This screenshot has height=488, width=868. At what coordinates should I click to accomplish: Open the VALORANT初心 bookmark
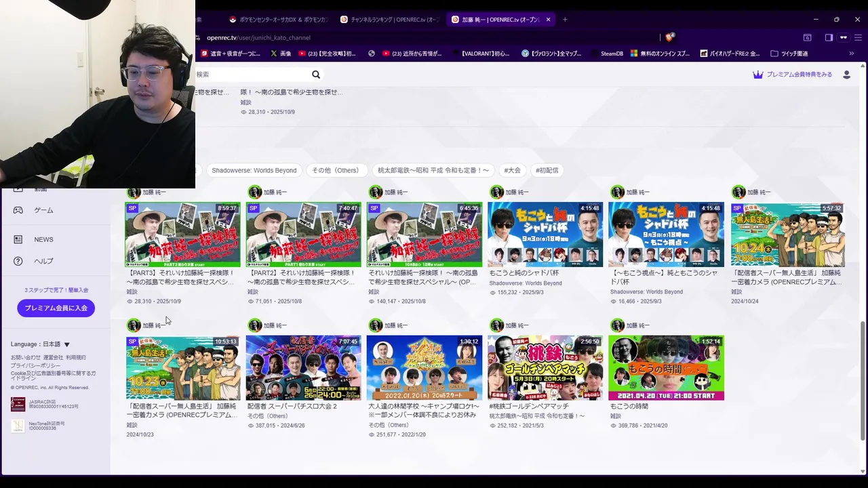point(480,54)
